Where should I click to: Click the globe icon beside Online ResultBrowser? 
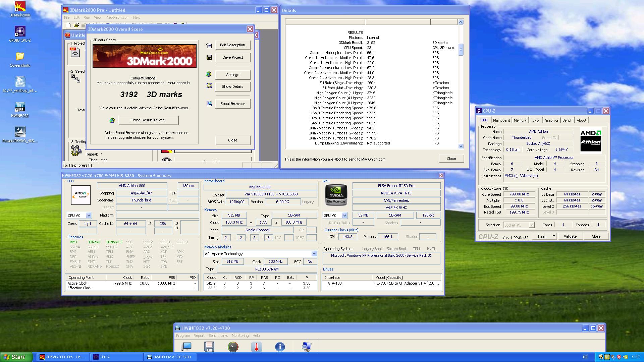(x=112, y=120)
